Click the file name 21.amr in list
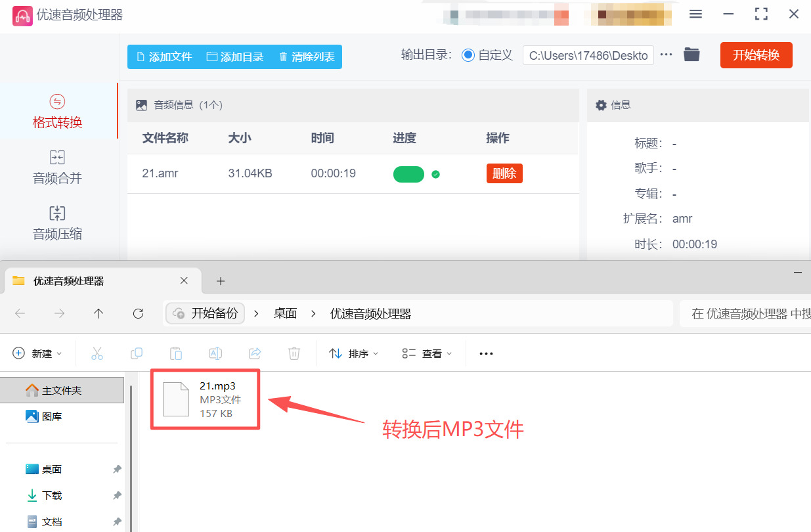811x532 pixels. pyautogui.click(x=160, y=173)
